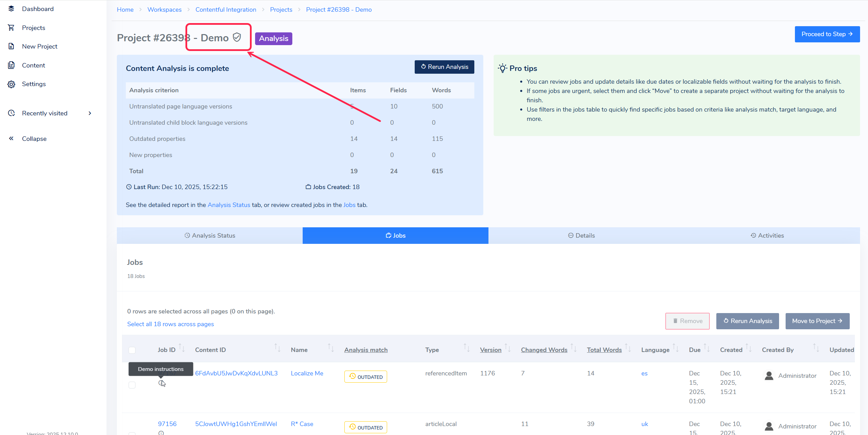Click the Analysis match column header

[x=366, y=350]
